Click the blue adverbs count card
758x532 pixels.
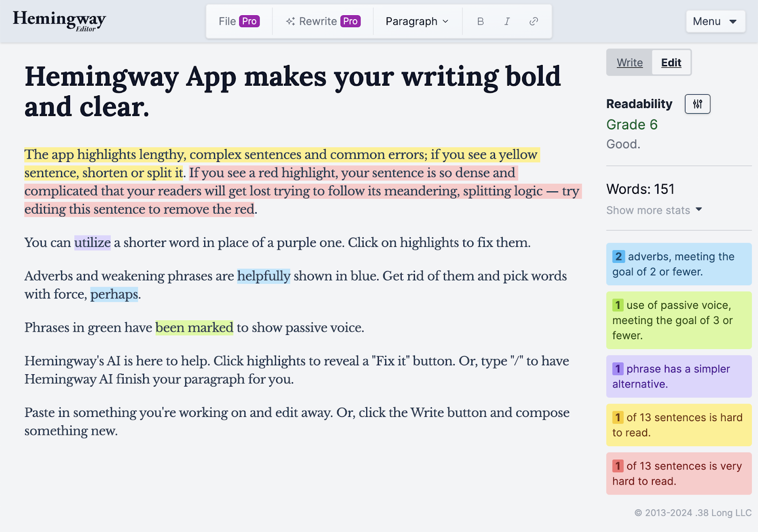point(678,264)
